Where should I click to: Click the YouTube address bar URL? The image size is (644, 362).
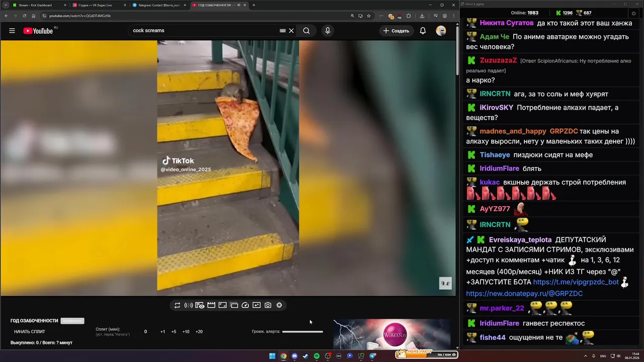[x=80, y=16]
